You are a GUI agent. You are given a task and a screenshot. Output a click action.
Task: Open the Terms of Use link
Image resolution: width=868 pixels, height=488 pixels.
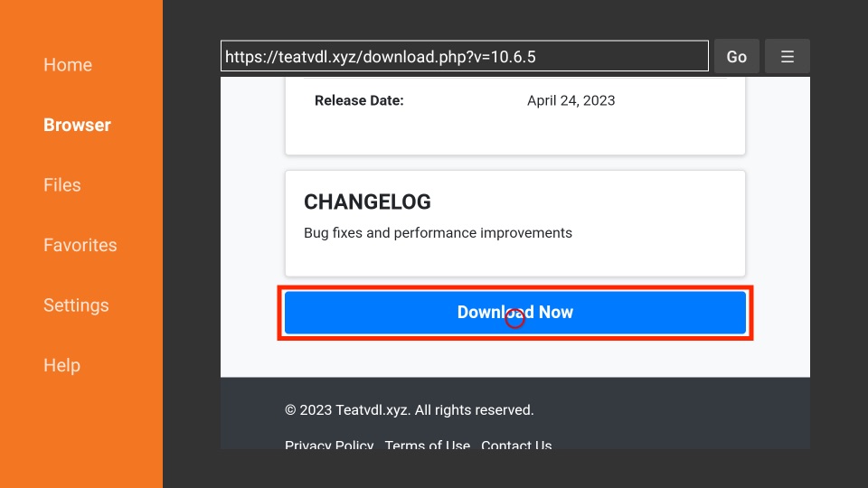428,445
